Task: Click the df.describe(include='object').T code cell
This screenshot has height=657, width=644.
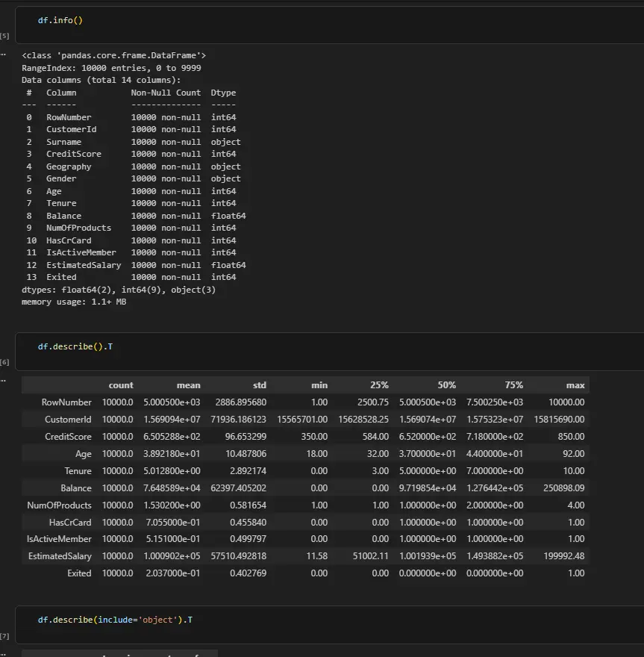Action: click(330, 624)
